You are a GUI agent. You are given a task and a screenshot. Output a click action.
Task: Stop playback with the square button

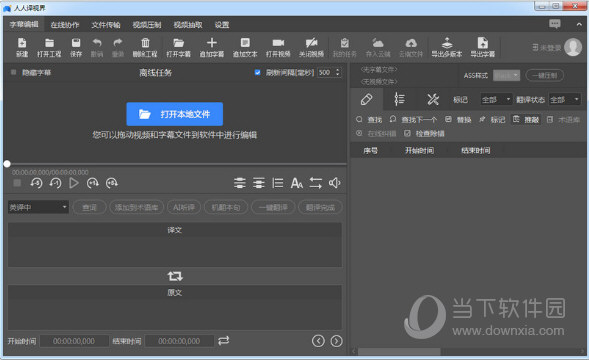tap(17, 183)
